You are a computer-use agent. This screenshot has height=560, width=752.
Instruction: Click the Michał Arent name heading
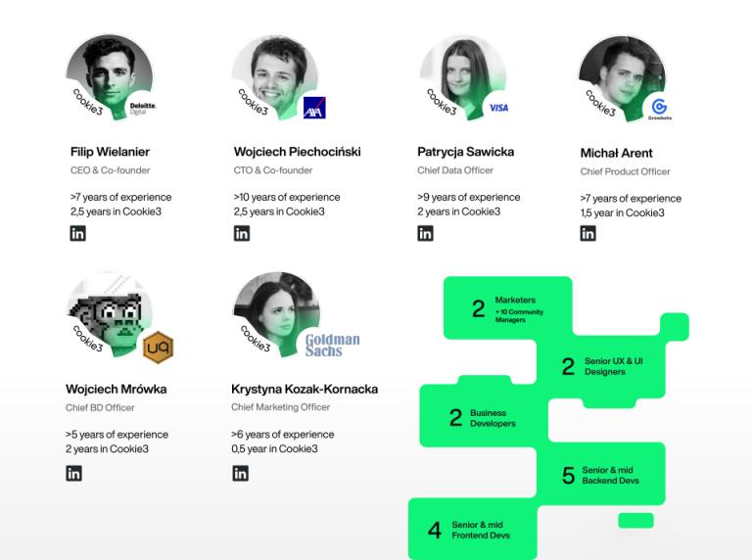pos(616,153)
